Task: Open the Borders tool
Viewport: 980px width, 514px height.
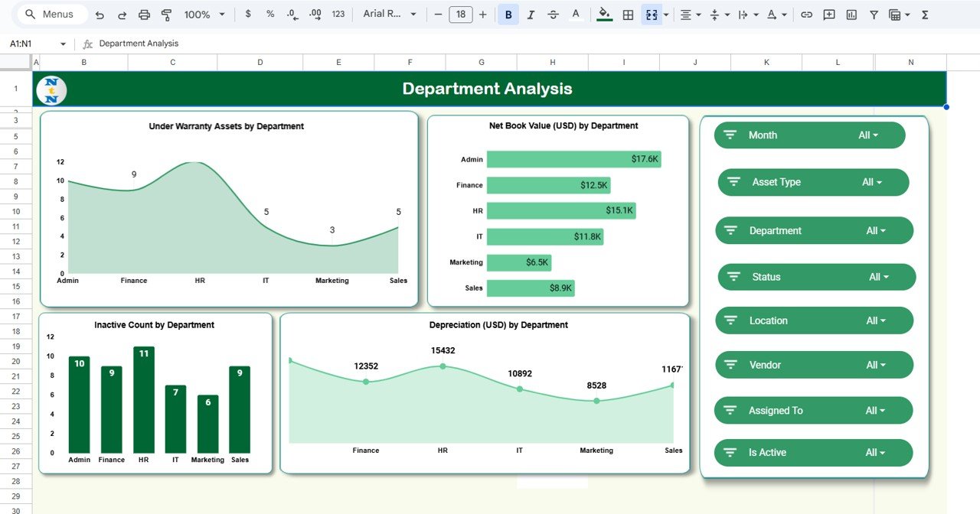Action: (x=628, y=15)
